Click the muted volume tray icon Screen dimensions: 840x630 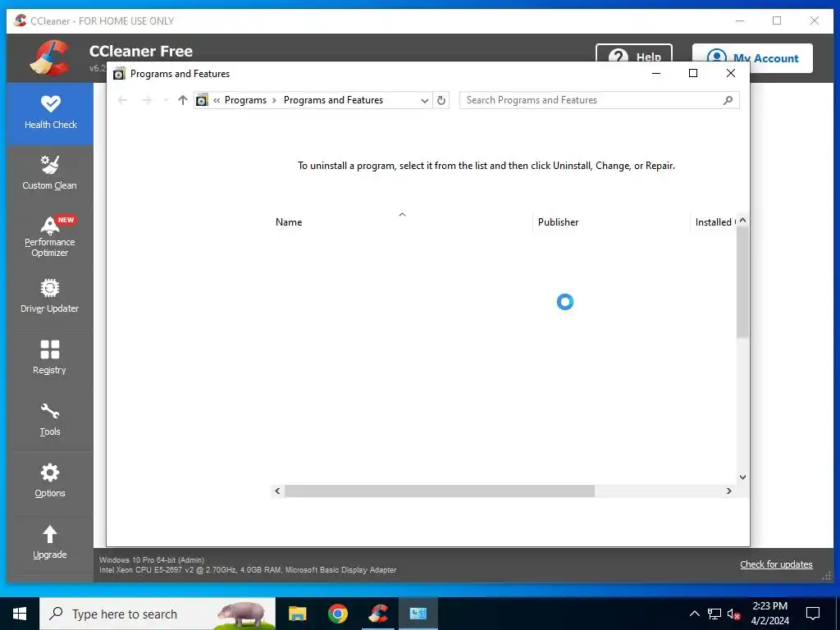point(734,614)
